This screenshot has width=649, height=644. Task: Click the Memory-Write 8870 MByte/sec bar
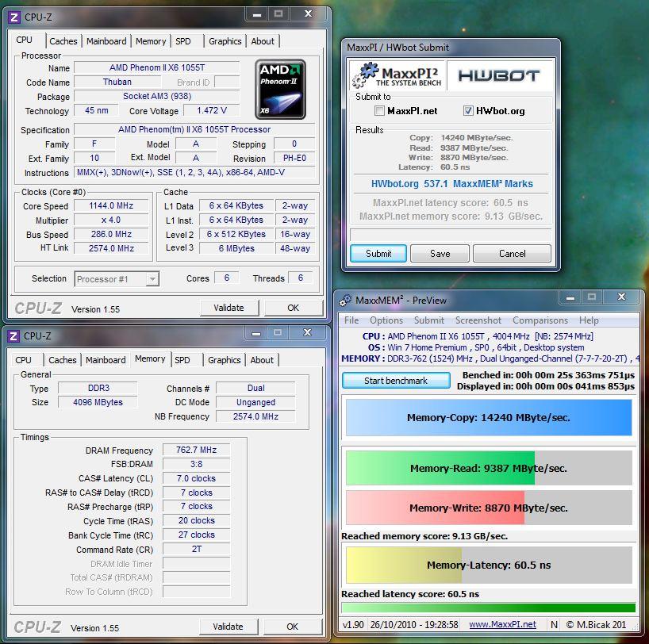pyautogui.click(x=489, y=508)
